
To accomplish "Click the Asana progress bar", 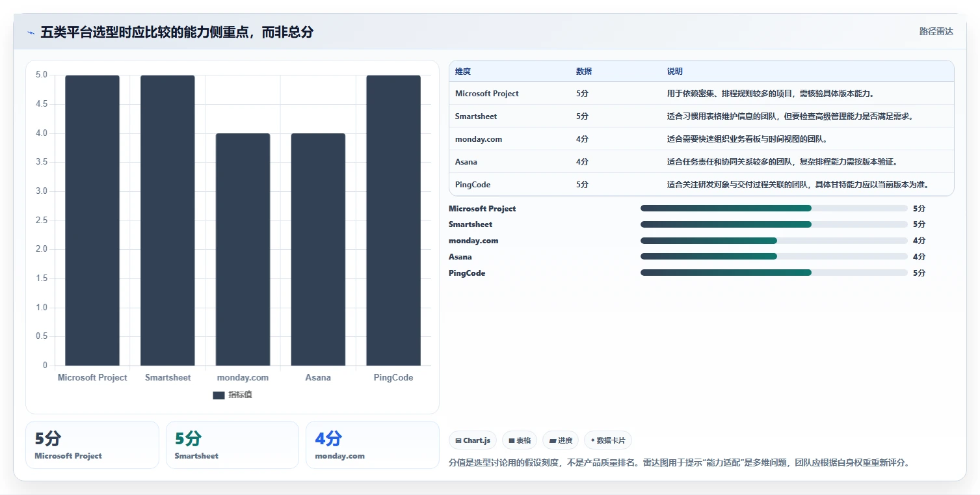I will 774,257.
